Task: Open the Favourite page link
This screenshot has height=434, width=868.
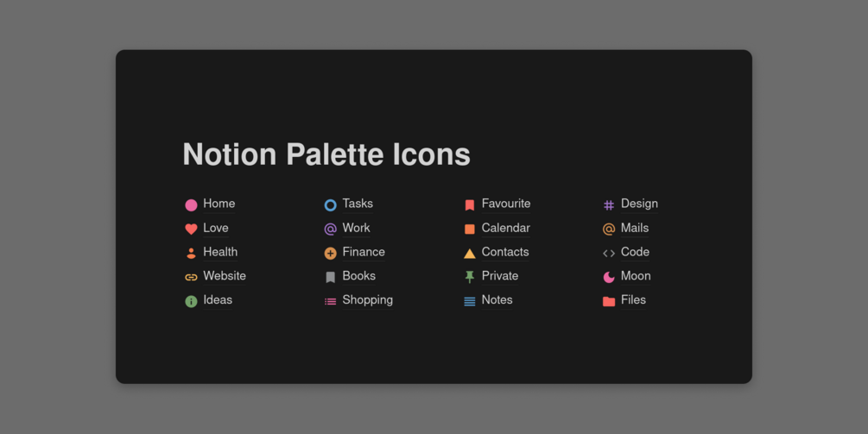Action: 506,204
